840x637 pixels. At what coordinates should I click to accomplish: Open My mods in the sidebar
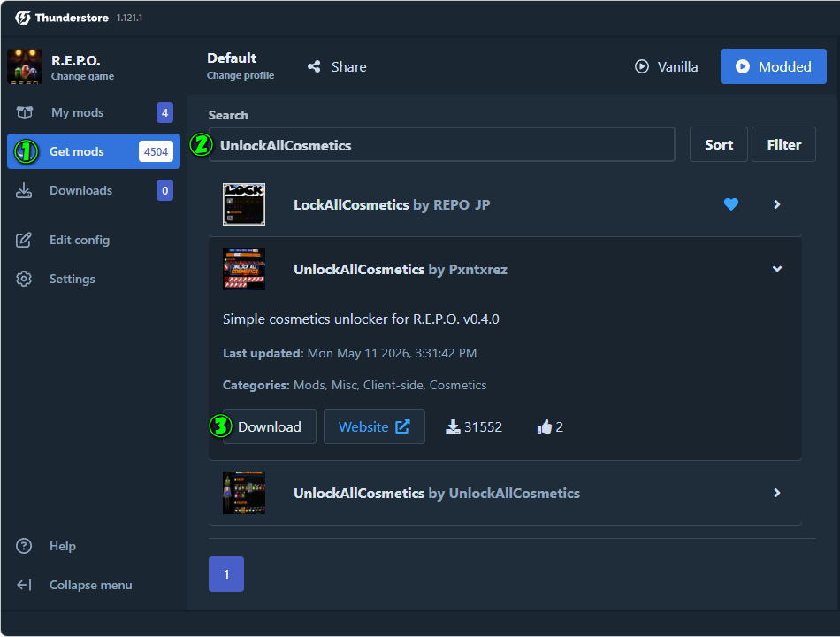coord(94,112)
